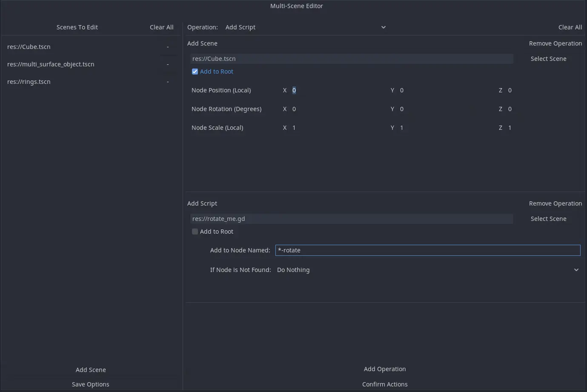This screenshot has height=392, width=587.
Task: Click Confirm Actions button
Action: [x=385, y=384]
